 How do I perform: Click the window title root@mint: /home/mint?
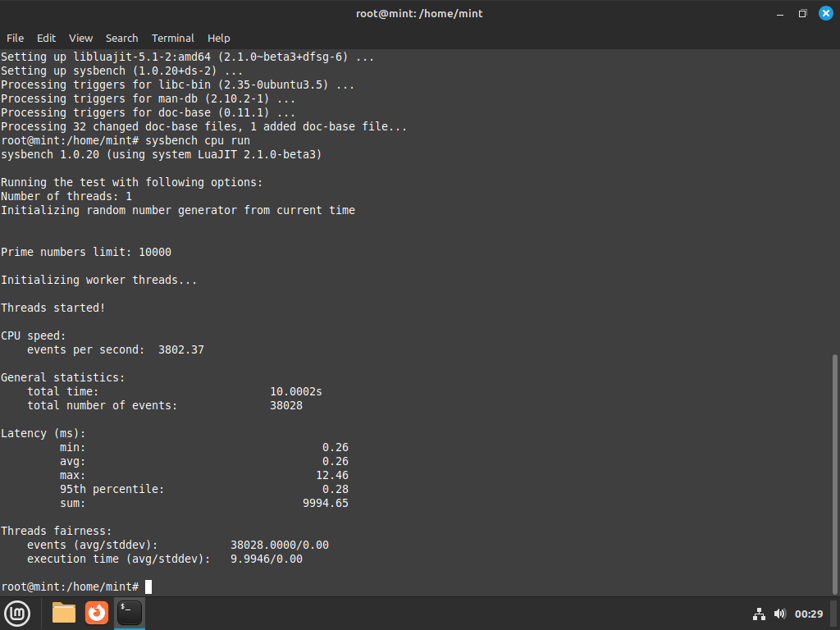coord(419,13)
